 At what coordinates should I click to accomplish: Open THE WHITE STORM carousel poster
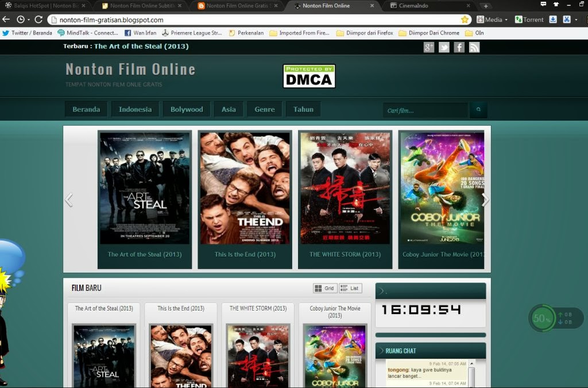point(345,188)
